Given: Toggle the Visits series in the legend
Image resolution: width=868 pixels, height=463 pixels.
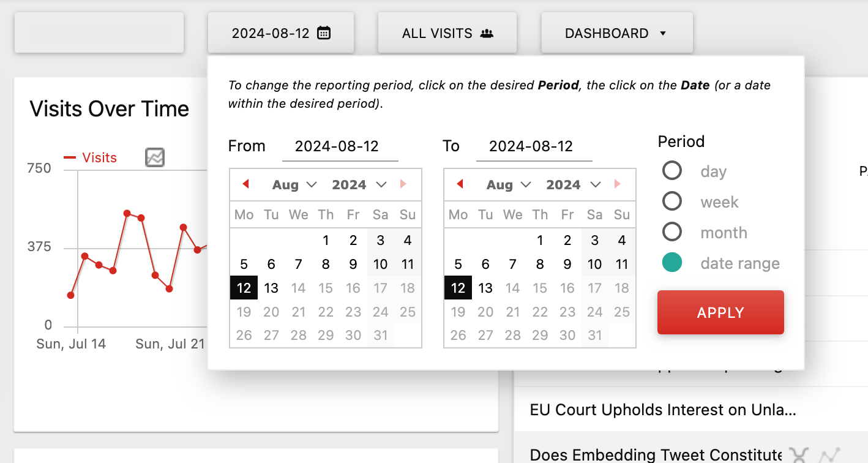Looking at the screenshot, I should (x=91, y=158).
